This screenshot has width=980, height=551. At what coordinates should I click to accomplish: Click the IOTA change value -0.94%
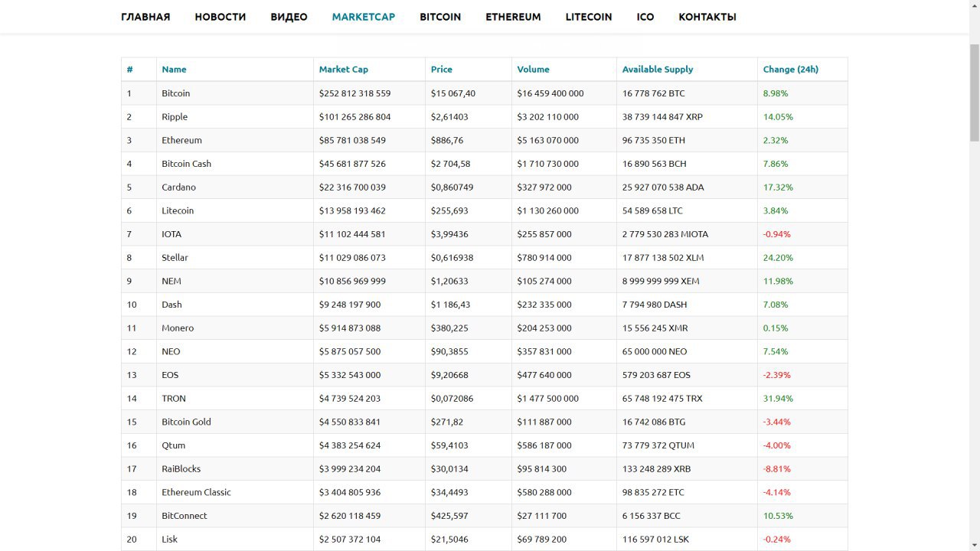pos(777,234)
